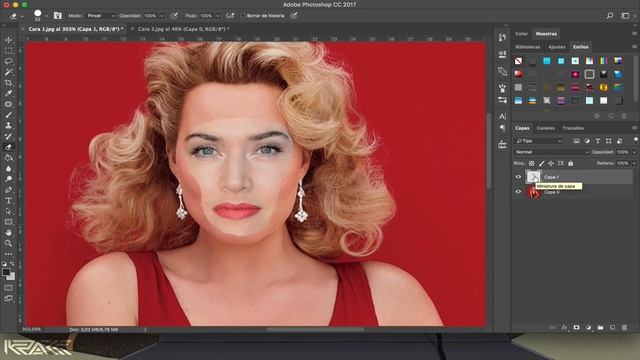Image resolution: width=640 pixels, height=360 pixels.
Task: Create a new layer group
Action: point(600,327)
